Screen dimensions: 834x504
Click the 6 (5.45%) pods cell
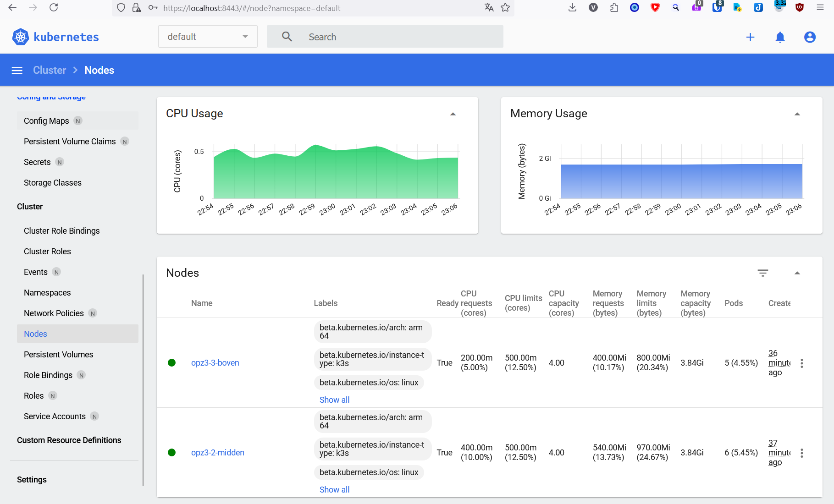(741, 453)
